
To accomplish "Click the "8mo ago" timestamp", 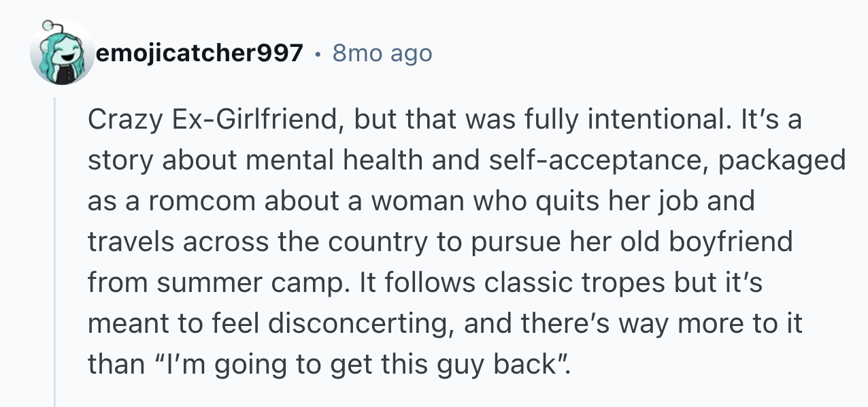I will [x=382, y=52].
